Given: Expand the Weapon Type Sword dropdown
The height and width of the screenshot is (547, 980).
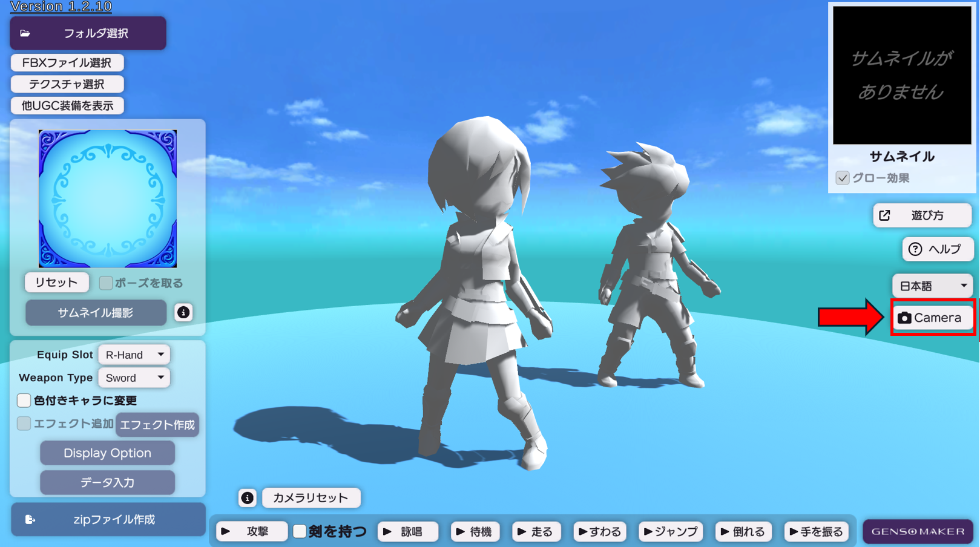Looking at the screenshot, I should (x=134, y=378).
